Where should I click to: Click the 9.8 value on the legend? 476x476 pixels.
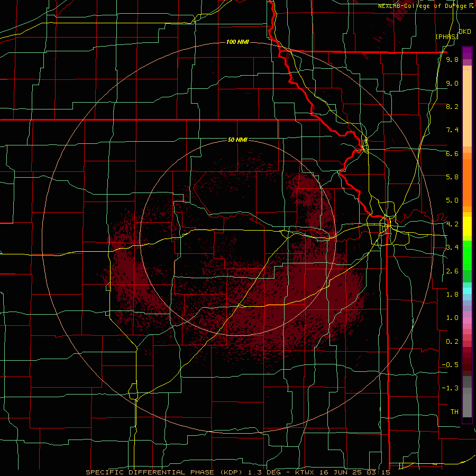[x=452, y=59]
